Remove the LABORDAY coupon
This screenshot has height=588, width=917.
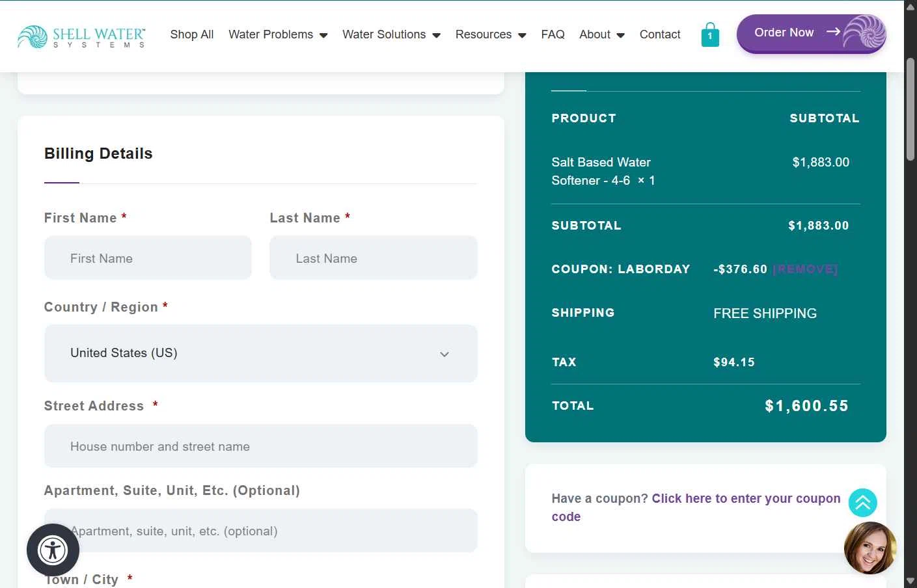click(805, 269)
